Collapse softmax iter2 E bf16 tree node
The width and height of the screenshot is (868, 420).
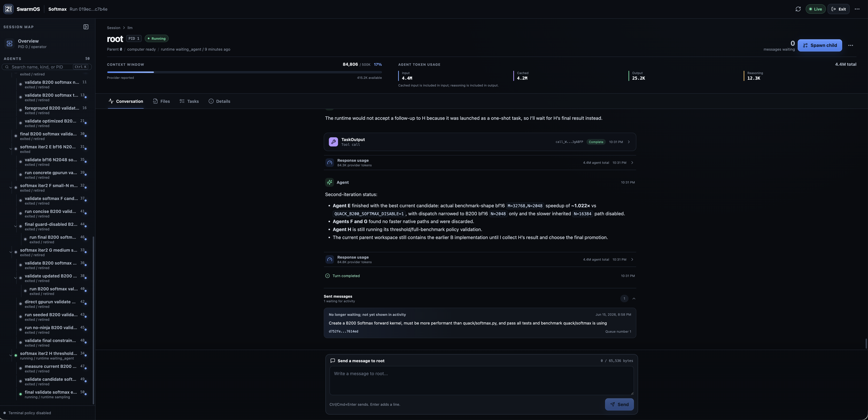10,149
